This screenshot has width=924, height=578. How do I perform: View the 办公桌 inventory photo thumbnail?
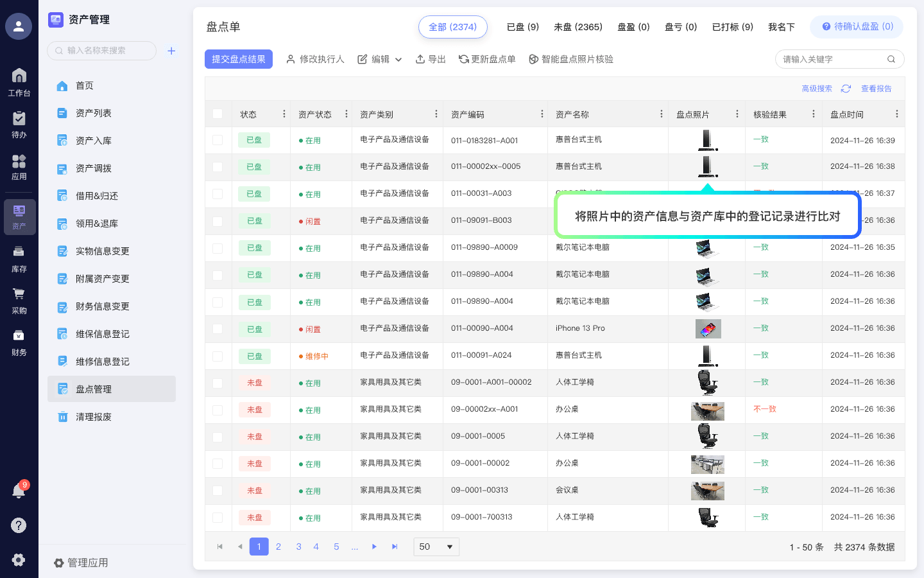pyautogui.click(x=707, y=410)
